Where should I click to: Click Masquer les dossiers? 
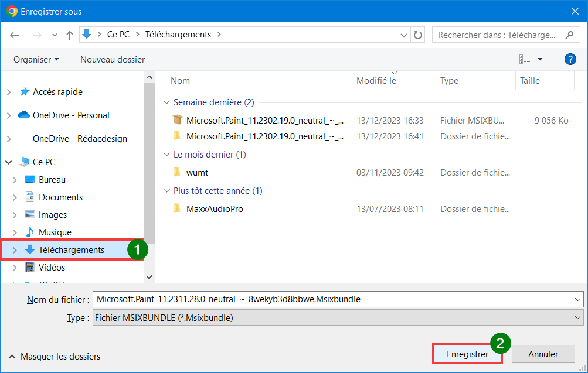tap(60, 357)
